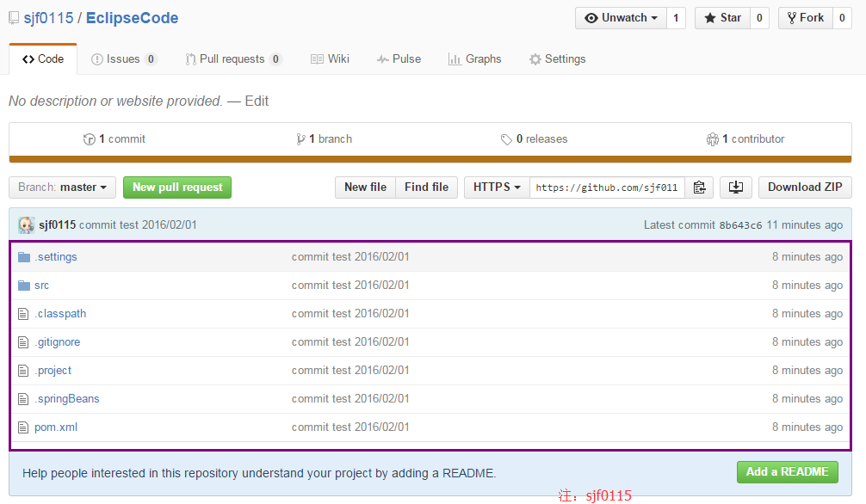Click the repository book icon beside sjf0115
Viewport: 866px width, 504px height.
pos(14,18)
